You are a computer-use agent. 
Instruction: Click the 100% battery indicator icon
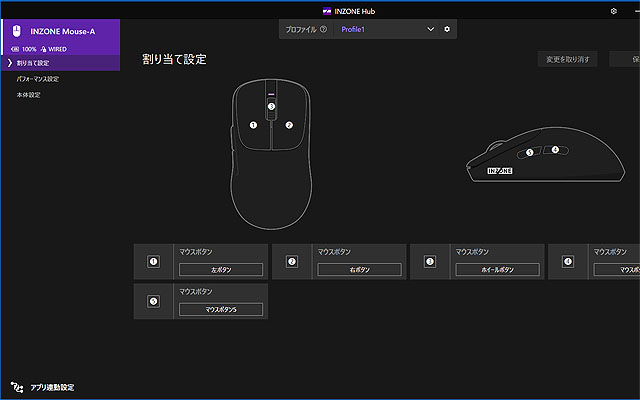coord(15,49)
